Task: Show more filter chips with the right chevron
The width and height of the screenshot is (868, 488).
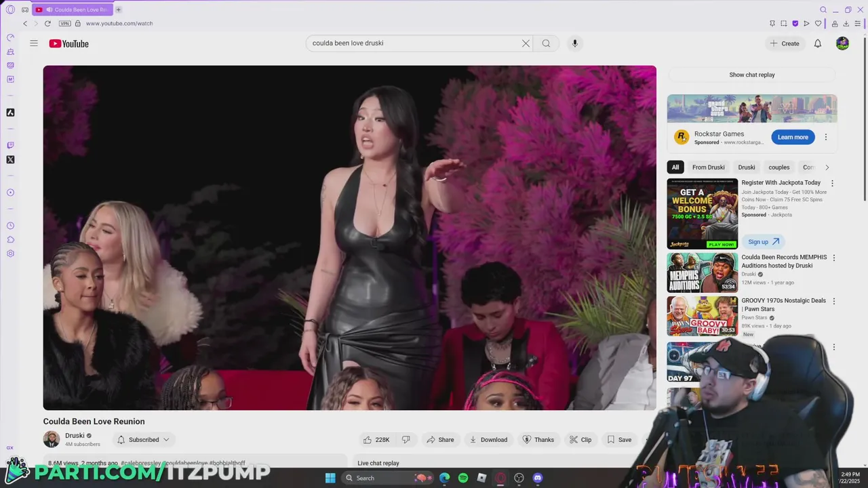Action: 827,167
